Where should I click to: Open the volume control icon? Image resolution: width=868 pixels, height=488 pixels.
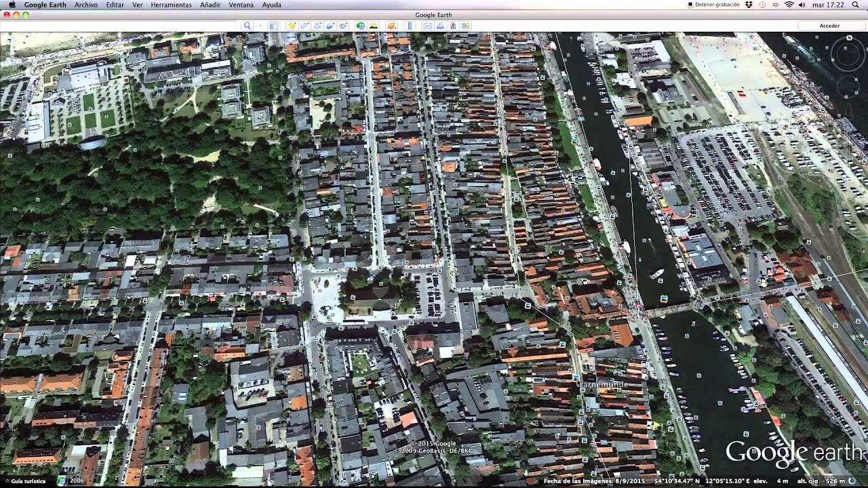tap(802, 5)
